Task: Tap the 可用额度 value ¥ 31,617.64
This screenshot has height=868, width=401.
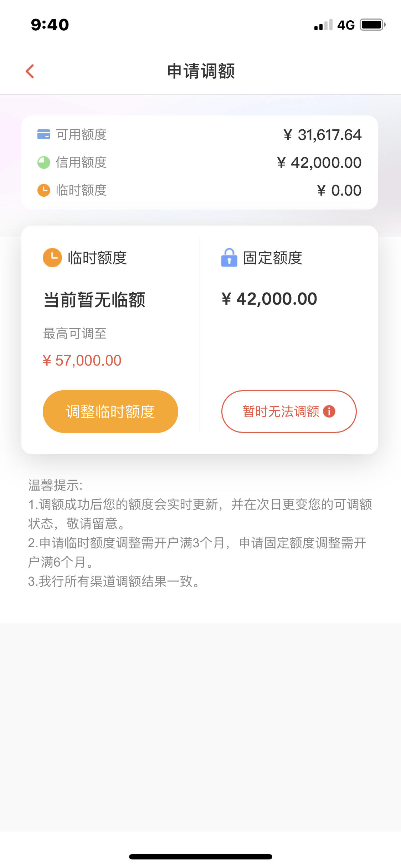Action: click(x=323, y=135)
